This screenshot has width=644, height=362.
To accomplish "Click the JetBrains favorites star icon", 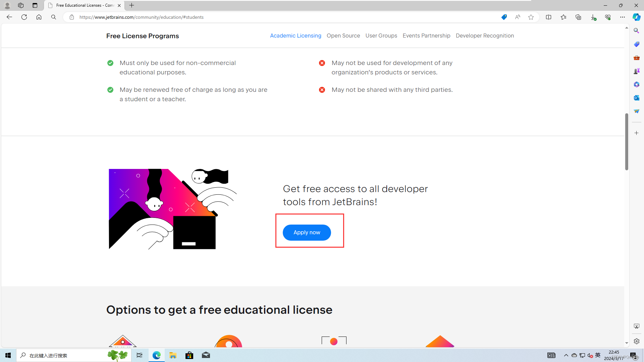I will tap(531, 17).
